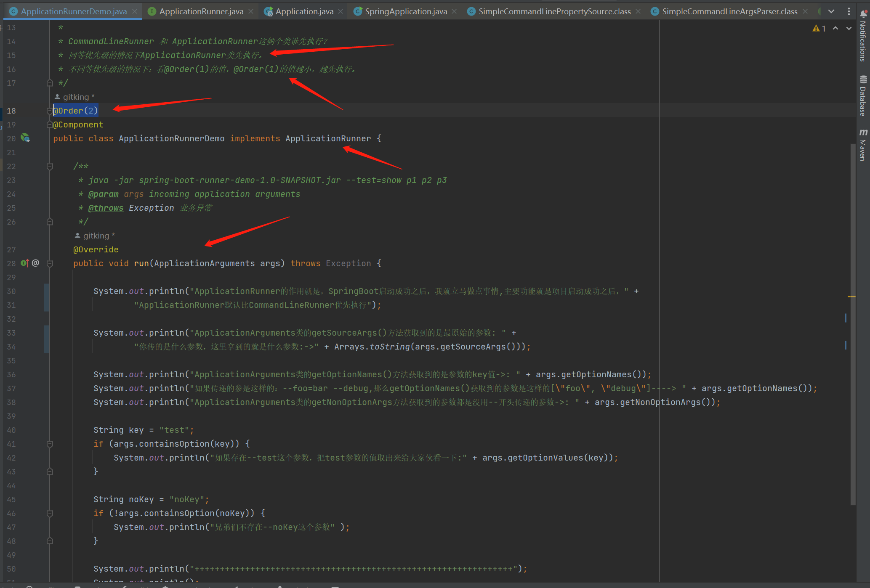Show hidden editor tabs dropdown

click(831, 11)
